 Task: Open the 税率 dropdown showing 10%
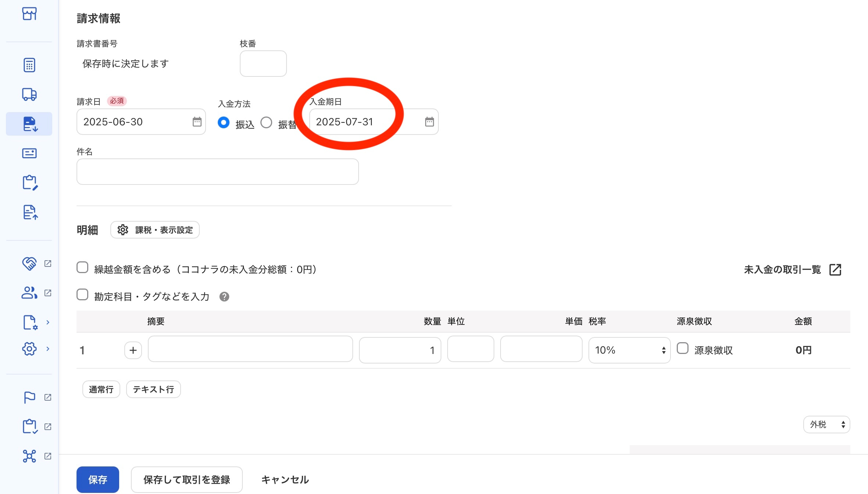click(x=629, y=350)
